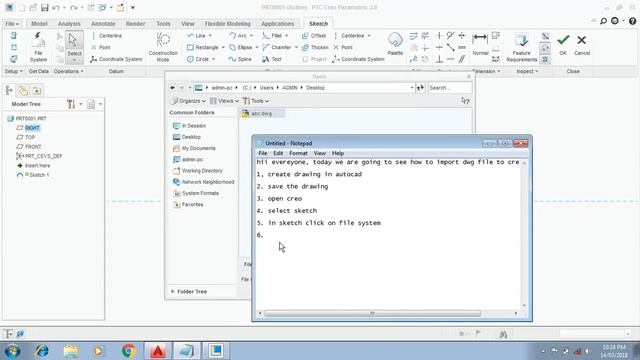
Task: Click Save icon in quick access toolbar
Action: [x=44, y=8]
